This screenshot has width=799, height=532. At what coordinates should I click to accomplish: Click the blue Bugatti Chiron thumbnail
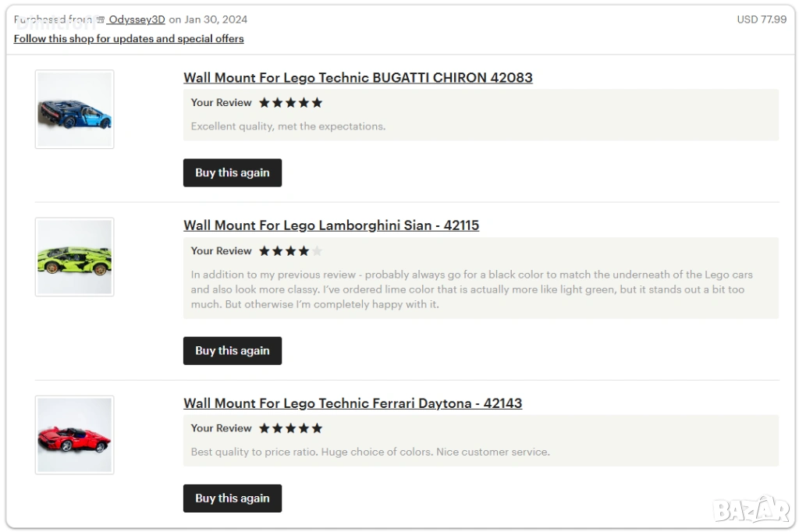pos(75,109)
